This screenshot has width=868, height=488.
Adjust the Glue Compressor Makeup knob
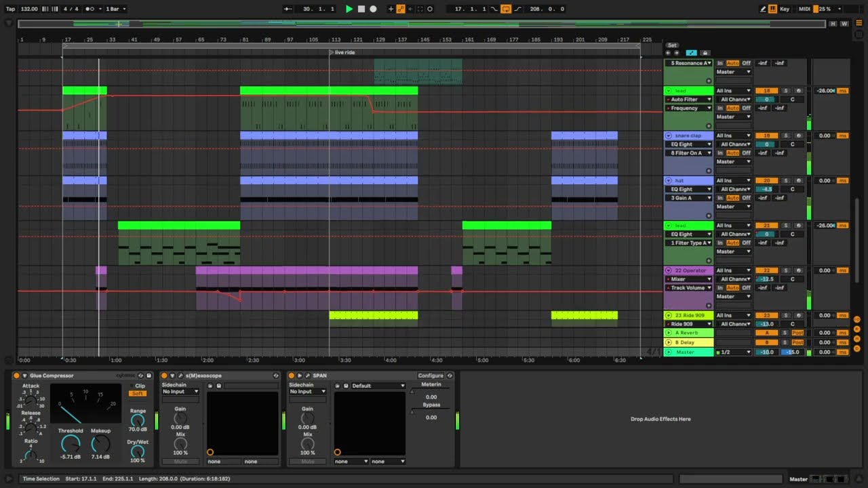click(100, 444)
